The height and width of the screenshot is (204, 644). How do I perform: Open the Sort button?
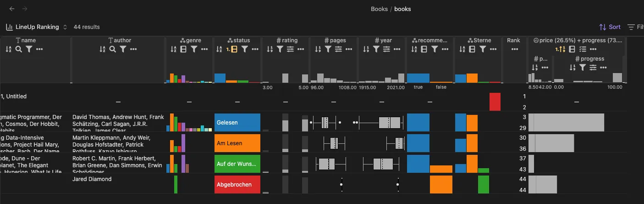[x=610, y=27]
